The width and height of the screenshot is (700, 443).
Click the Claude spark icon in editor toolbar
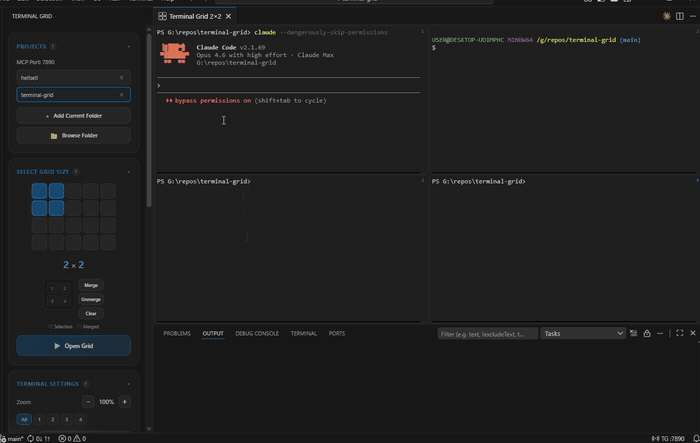point(667,16)
